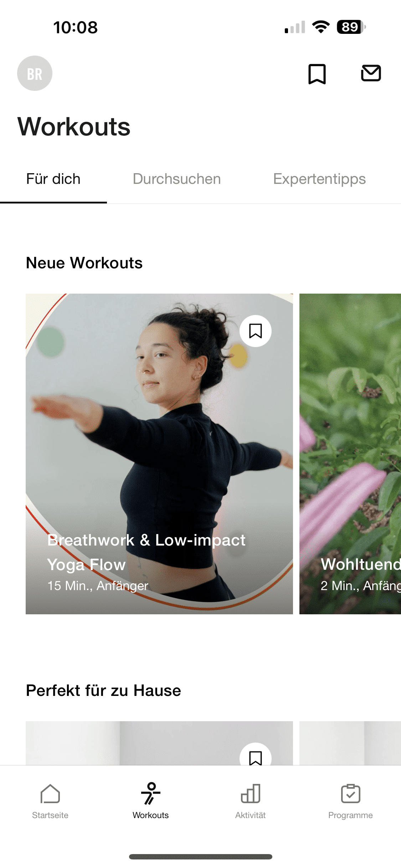
Task: Tap the Neue Workouts section heading
Action: pyautogui.click(x=84, y=263)
